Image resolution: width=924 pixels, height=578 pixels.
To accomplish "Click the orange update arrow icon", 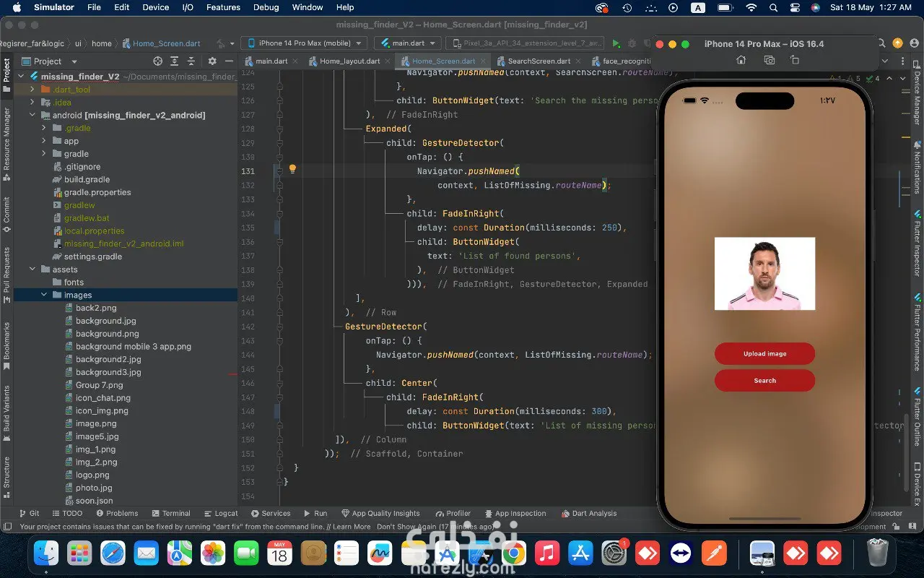I will point(897,43).
